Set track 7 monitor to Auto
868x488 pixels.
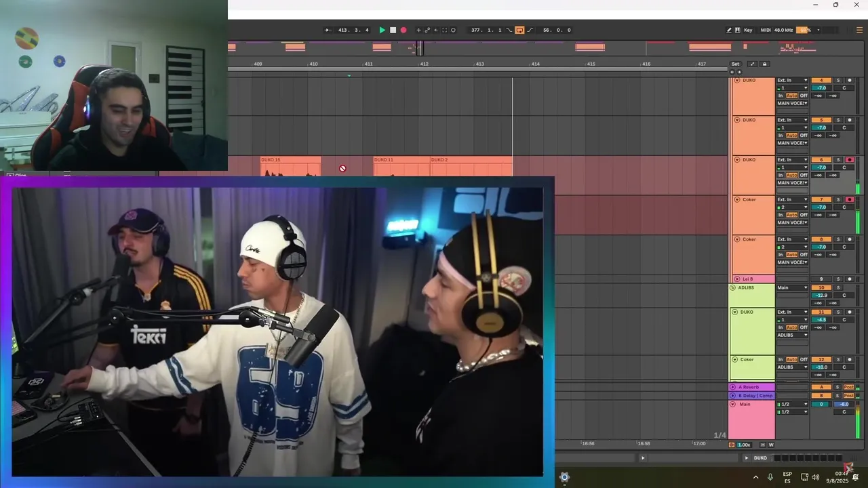click(x=791, y=215)
